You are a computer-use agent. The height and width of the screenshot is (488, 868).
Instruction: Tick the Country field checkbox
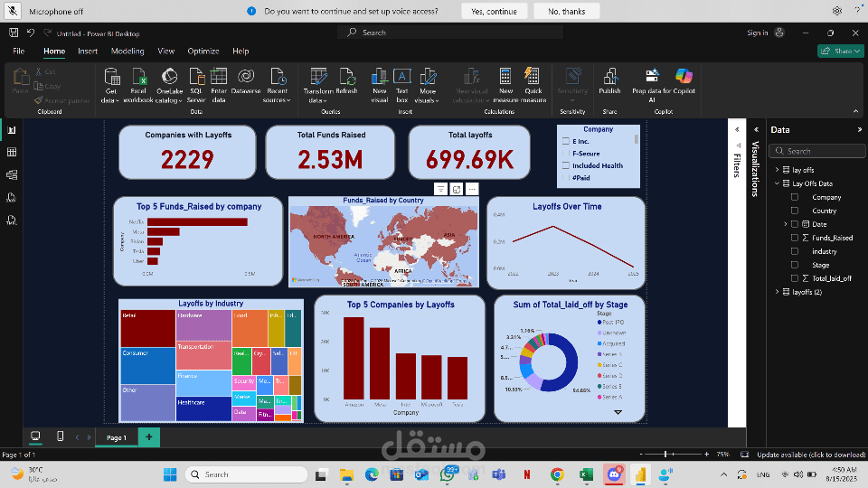coord(795,211)
